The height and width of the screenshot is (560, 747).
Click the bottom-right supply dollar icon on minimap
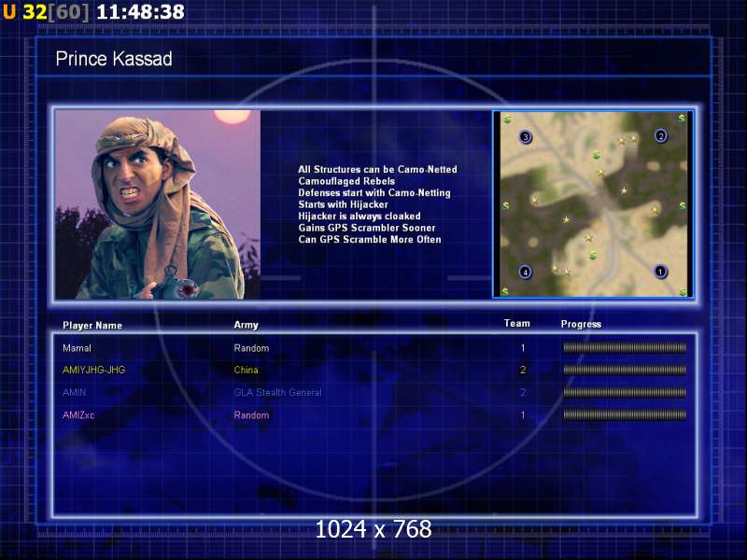pyautogui.click(x=683, y=291)
